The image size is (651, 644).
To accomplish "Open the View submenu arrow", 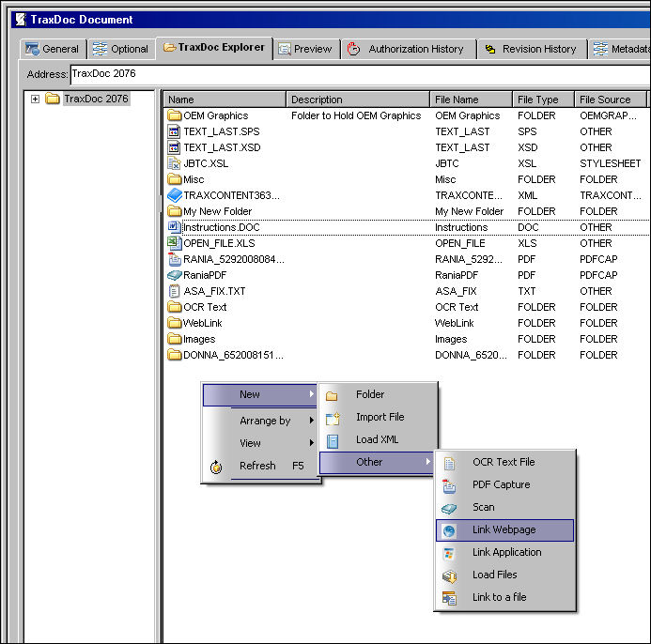I will click(311, 443).
